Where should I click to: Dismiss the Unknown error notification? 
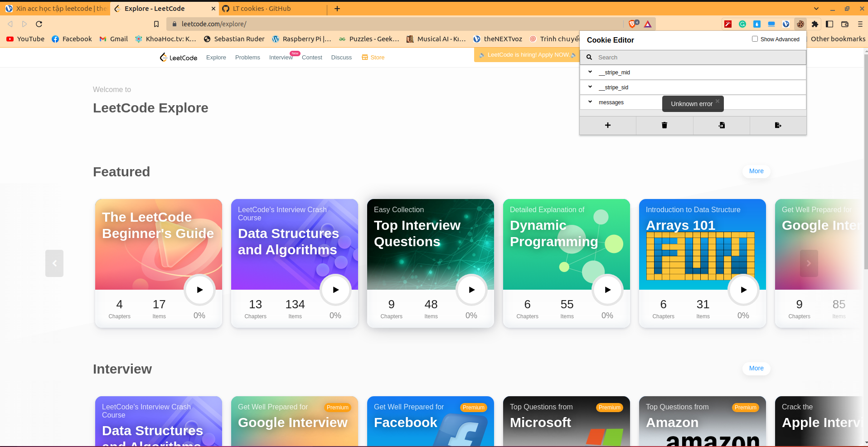point(718,101)
